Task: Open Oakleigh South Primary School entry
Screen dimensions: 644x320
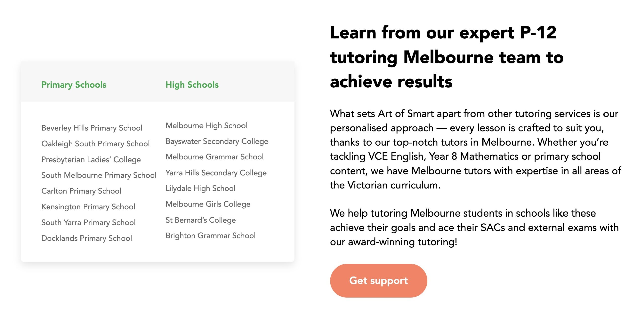Action: (x=95, y=144)
